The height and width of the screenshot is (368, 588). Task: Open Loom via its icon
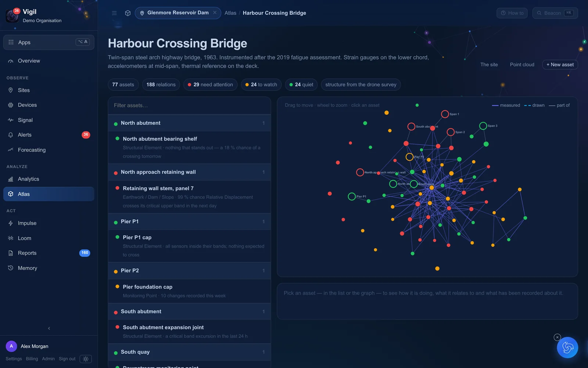[x=11, y=238]
